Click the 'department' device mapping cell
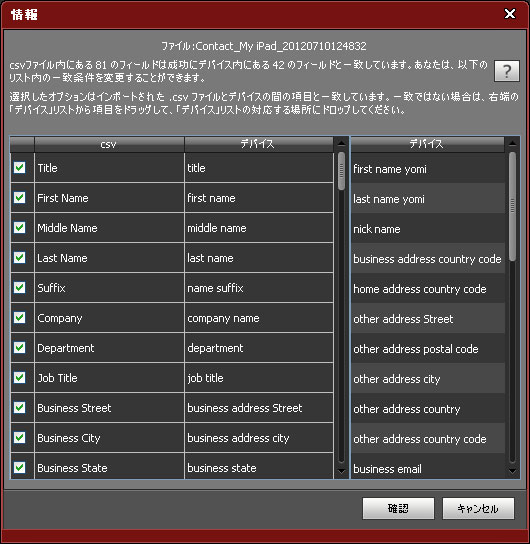 click(259, 348)
